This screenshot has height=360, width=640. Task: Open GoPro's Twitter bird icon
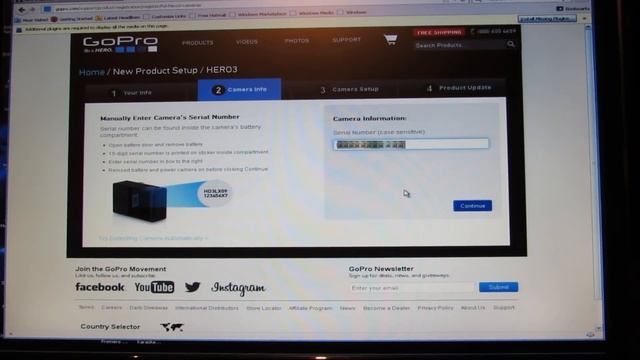pyautogui.click(x=192, y=287)
